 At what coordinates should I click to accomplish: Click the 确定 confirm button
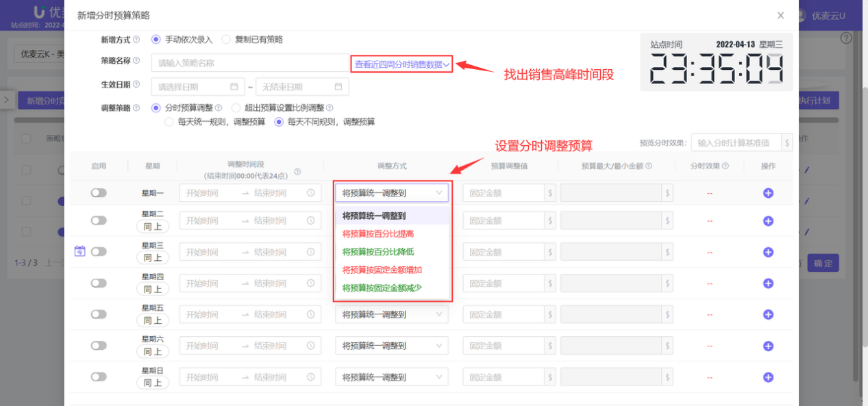coord(822,263)
